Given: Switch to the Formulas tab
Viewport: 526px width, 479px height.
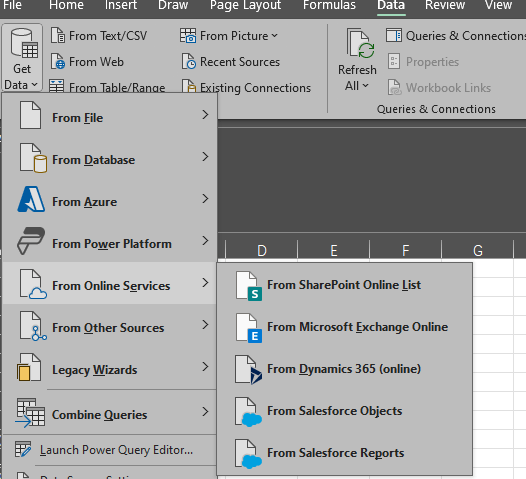Looking at the screenshot, I should 329,5.
